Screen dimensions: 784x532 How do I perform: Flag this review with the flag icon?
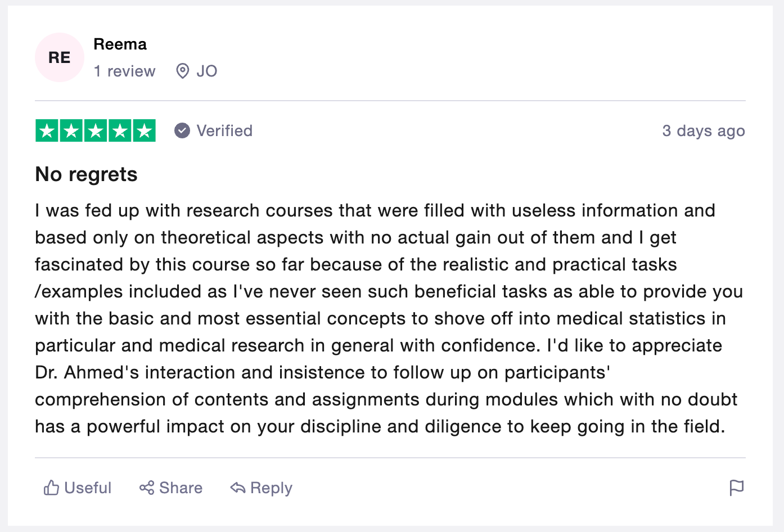pos(736,488)
